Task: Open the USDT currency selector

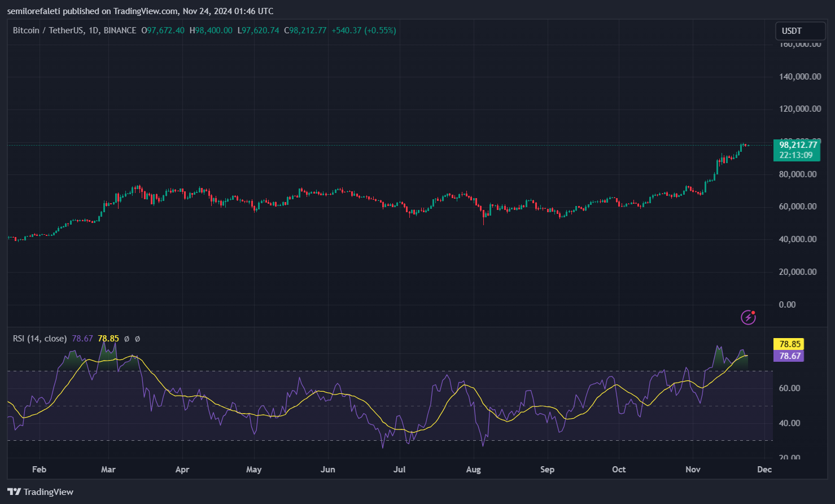Action: (x=800, y=31)
